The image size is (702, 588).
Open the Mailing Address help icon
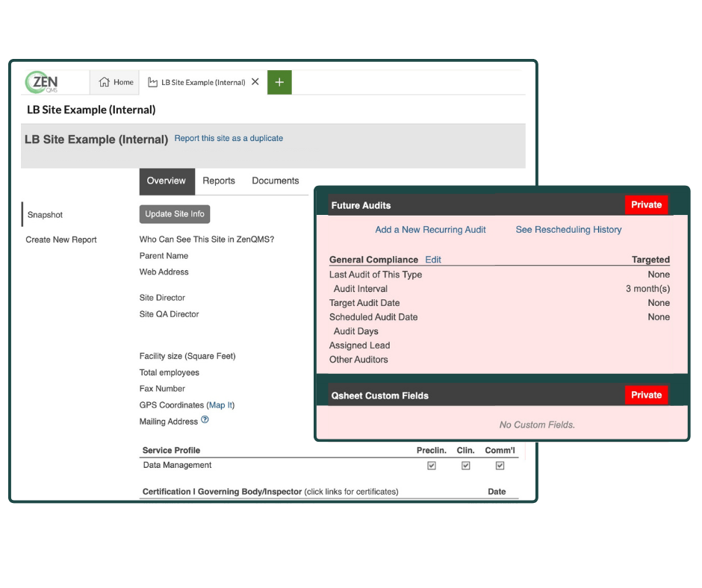tap(206, 421)
